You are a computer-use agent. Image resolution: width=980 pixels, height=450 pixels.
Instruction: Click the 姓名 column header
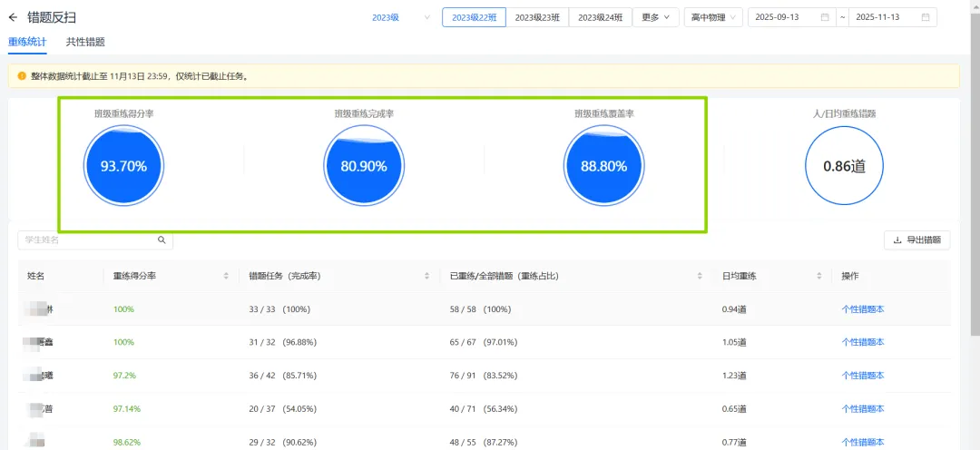[x=35, y=276]
